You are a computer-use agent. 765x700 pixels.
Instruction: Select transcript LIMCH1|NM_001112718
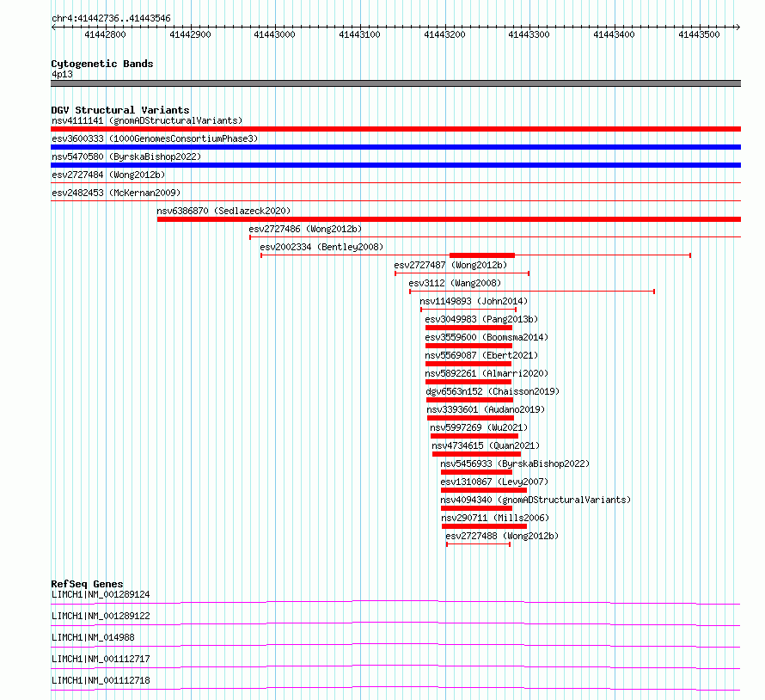point(101,680)
